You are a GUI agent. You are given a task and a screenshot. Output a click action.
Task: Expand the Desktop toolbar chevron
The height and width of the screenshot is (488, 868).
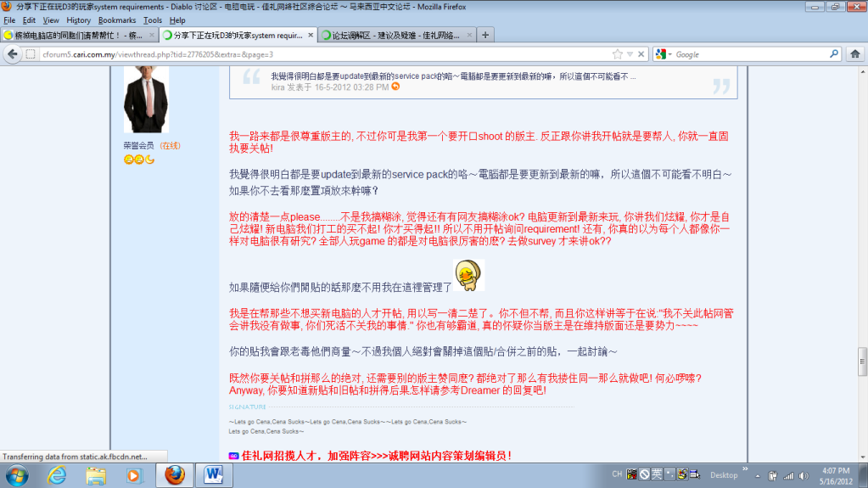[745, 469]
